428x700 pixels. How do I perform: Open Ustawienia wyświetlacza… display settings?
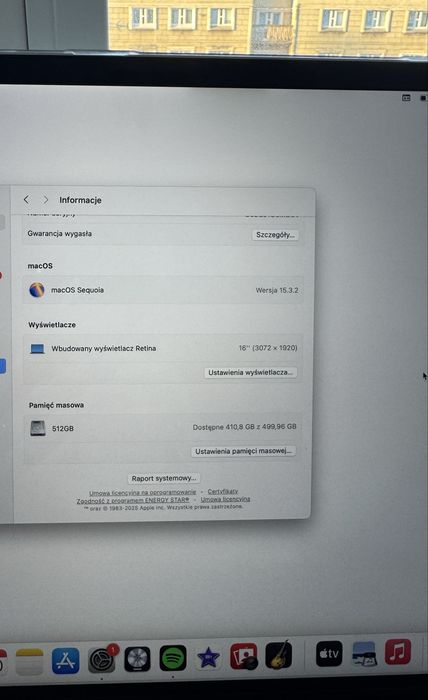tap(250, 372)
